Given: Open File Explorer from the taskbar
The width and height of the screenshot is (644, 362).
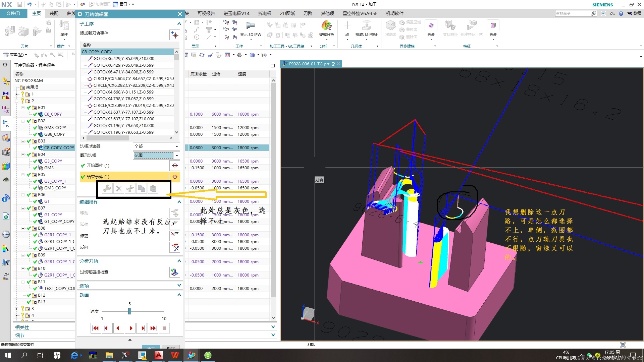Looking at the screenshot, I should point(109,355).
